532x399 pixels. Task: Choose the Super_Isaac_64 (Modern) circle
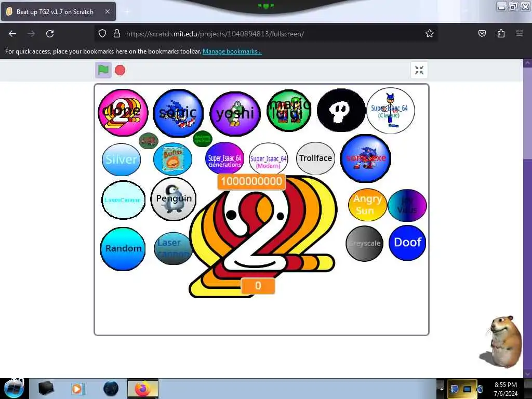269,159
